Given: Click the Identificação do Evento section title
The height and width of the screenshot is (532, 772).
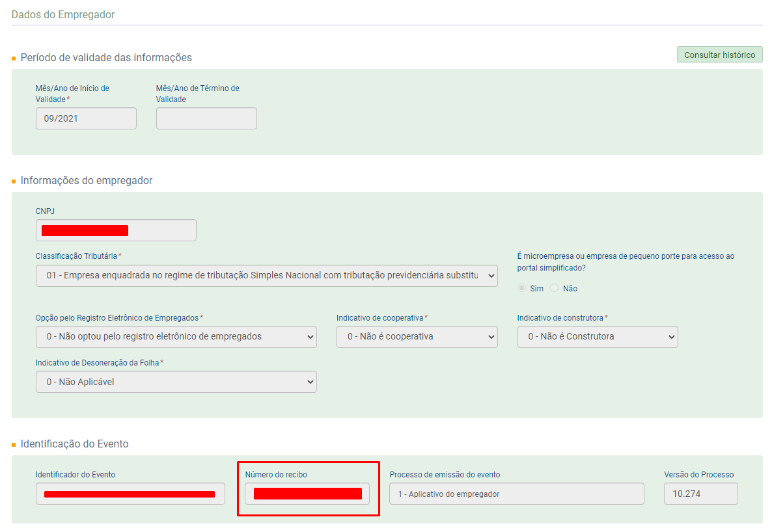Looking at the screenshot, I should click(74, 444).
